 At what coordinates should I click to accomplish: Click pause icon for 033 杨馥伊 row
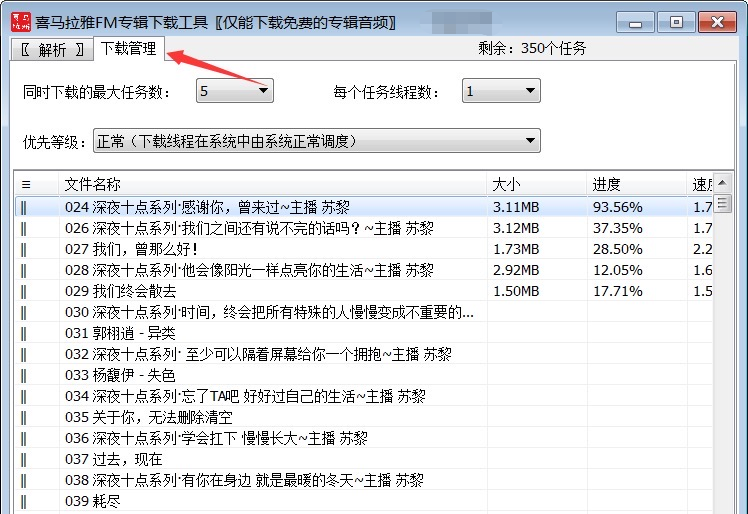tap(24, 376)
